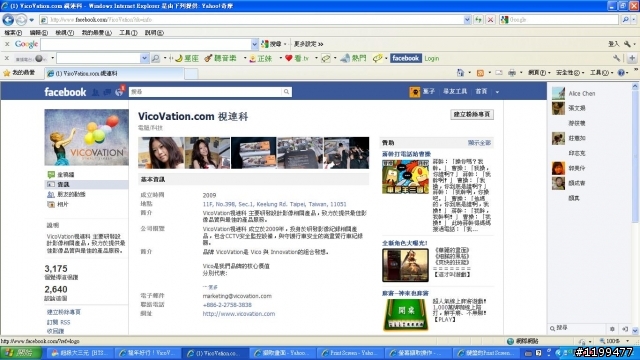Open the 我的最愛 menu
640x360 pixels.
(x=96, y=33)
